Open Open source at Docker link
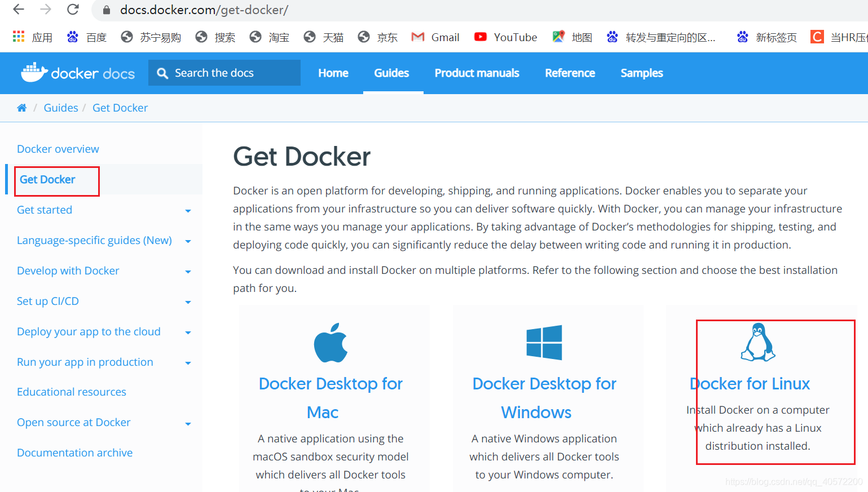 tap(74, 422)
